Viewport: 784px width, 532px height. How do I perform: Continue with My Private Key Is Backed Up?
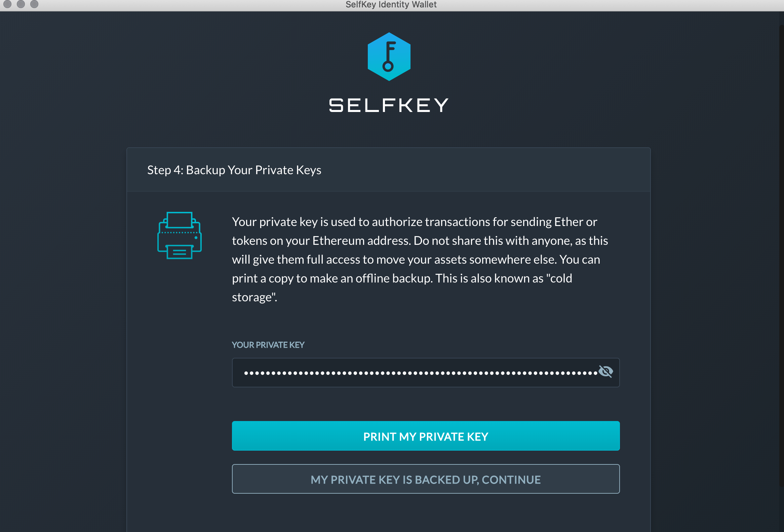point(426,479)
